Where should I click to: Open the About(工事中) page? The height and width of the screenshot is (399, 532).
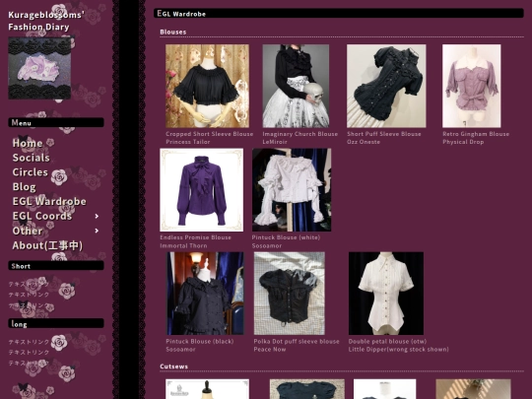coord(47,245)
